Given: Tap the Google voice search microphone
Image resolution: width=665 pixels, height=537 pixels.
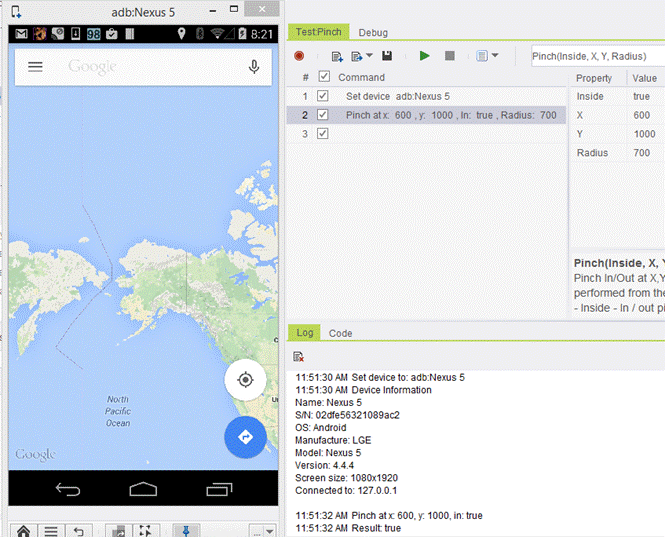Looking at the screenshot, I should point(254,67).
